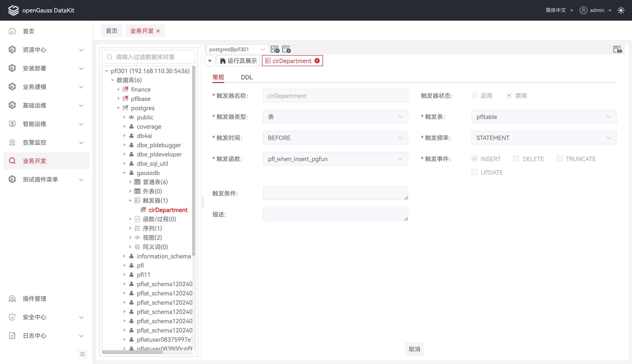Screen dimensions: 632x364
Task: Open the 运行及展示 tab
Action: coord(238,61)
